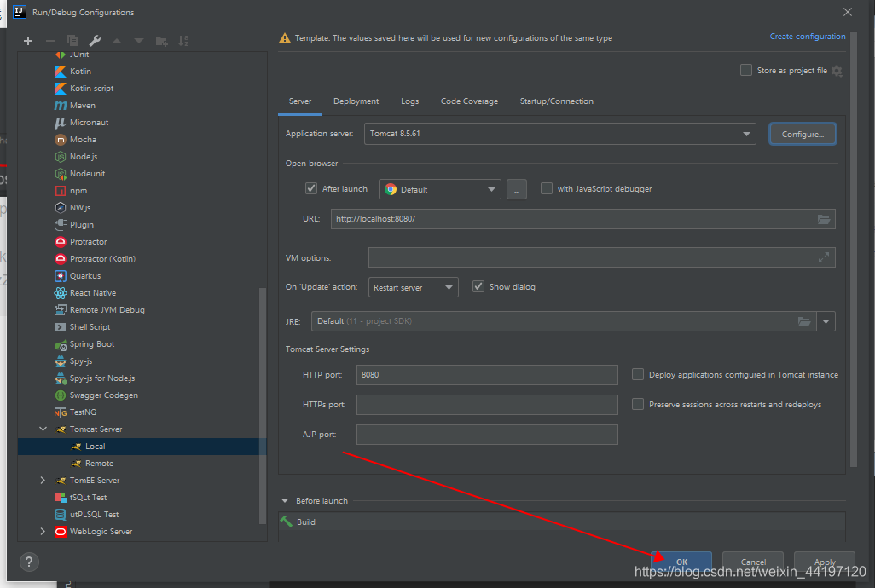875x588 pixels.
Task: Toggle the After launch checkbox
Action: (311, 189)
